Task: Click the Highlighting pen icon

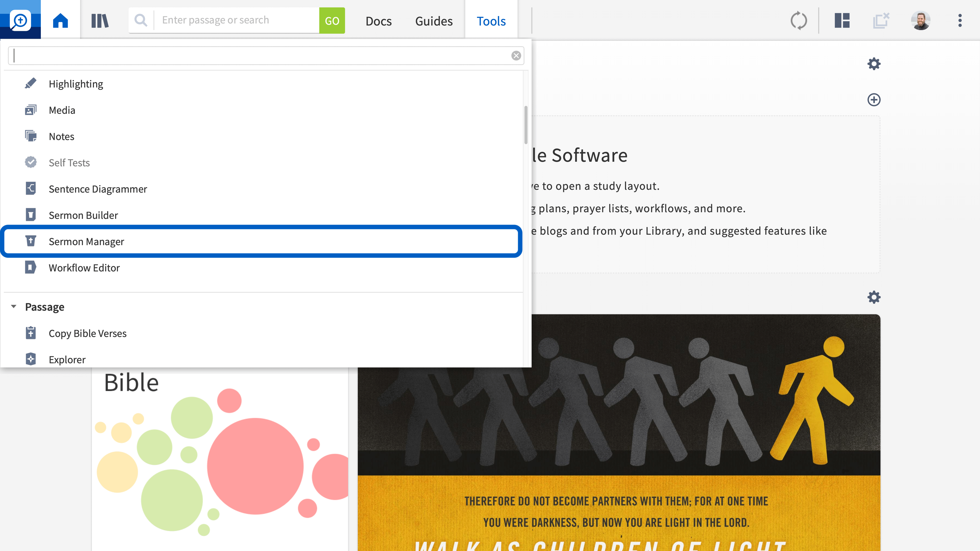Action: click(30, 84)
